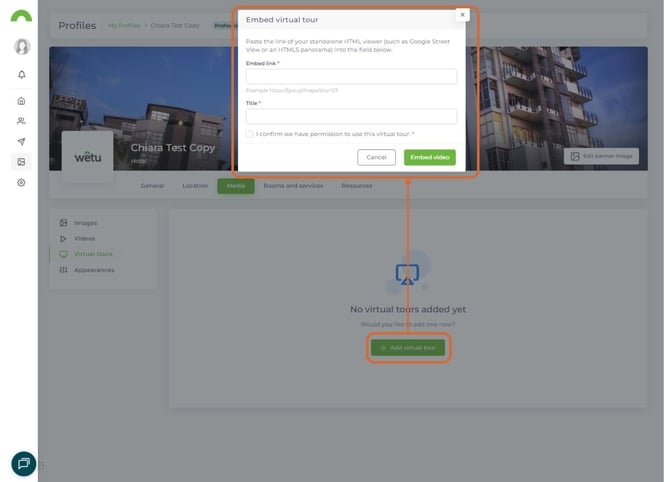Cancel the embed virtual tour dialog

click(376, 157)
